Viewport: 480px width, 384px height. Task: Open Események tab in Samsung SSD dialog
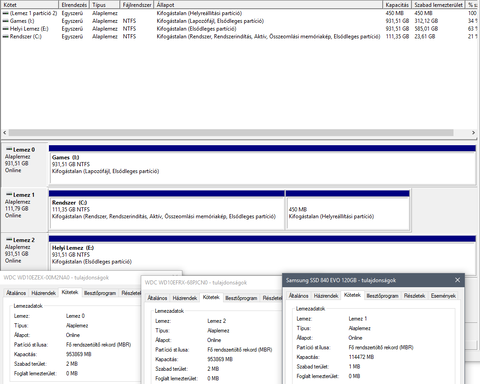443,296
